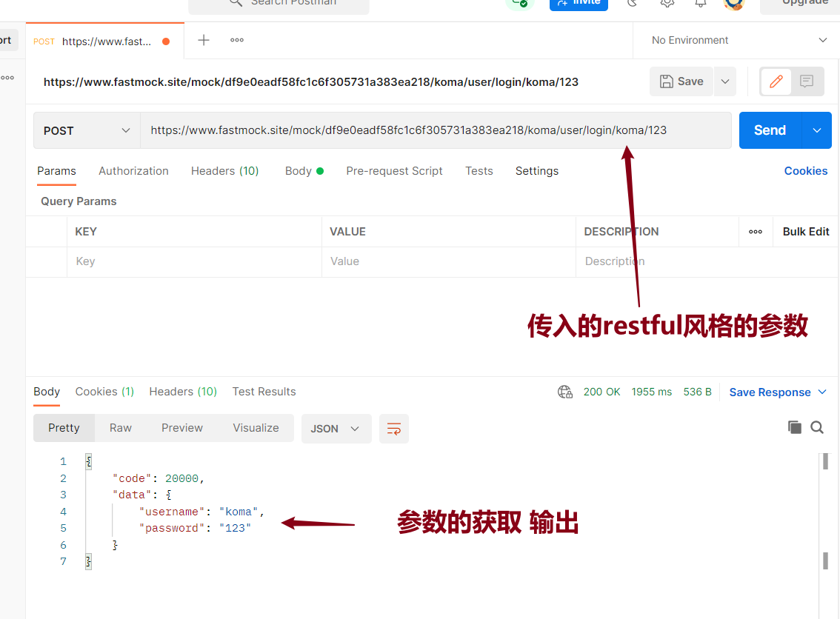Viewport: 840px width, 619px height.
Task: Open the request Body tab
Action: 304,171
